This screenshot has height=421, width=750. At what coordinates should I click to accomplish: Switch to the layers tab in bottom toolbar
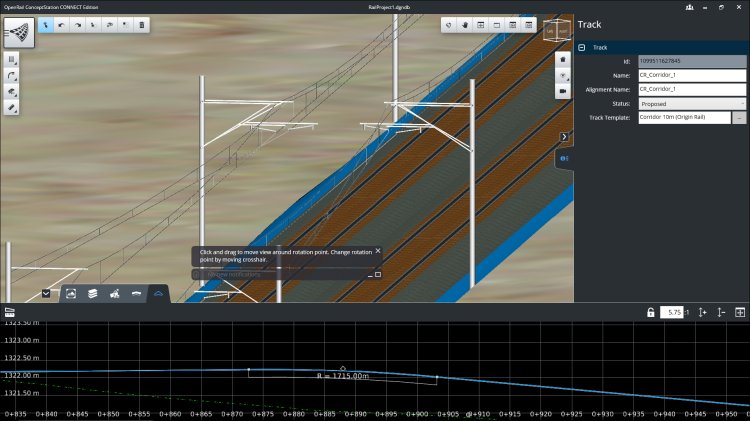tap(93, 293)
